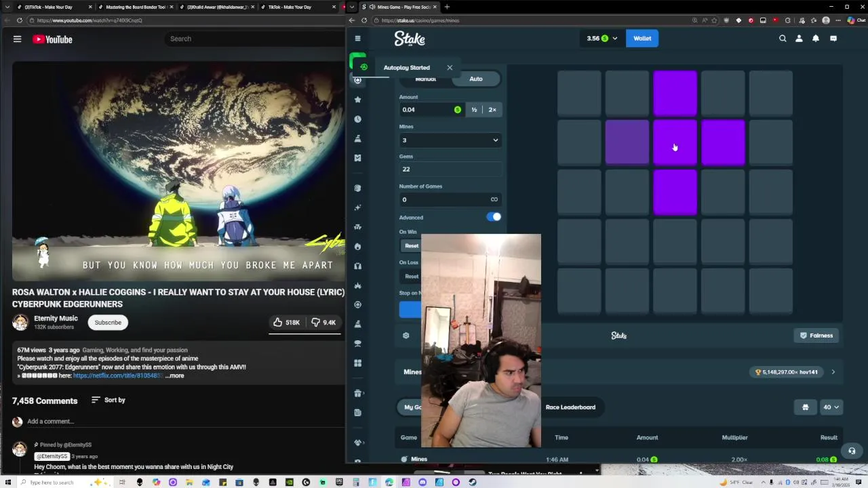Open Discord from the taskbar
Image resolution: width=868 pixels, height=488 pixels.
422,483
